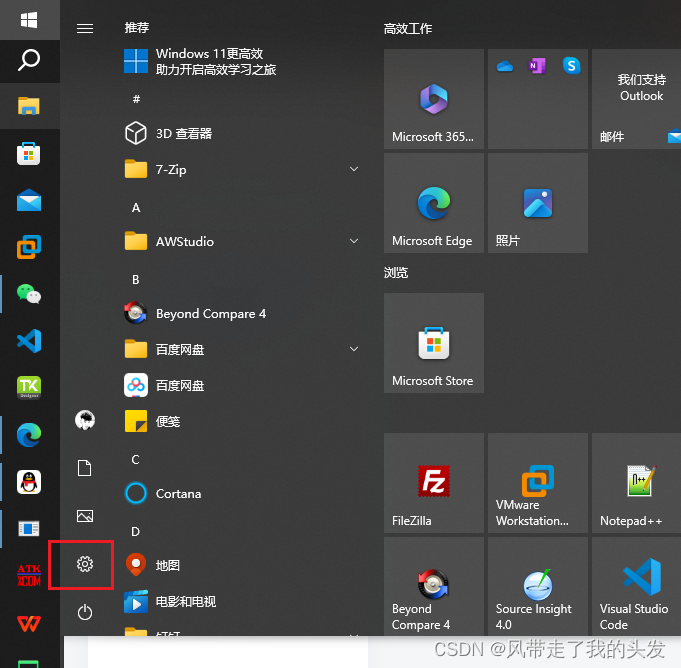Open the taskbar search magnifier
The width and height of the screenshot is (681, 668).
29,60
